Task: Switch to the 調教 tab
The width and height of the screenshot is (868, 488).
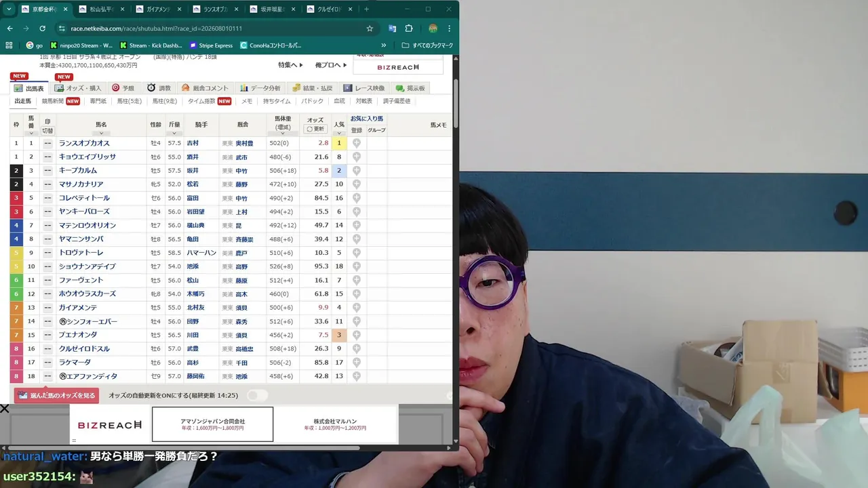Action: (x=159, y=88)
